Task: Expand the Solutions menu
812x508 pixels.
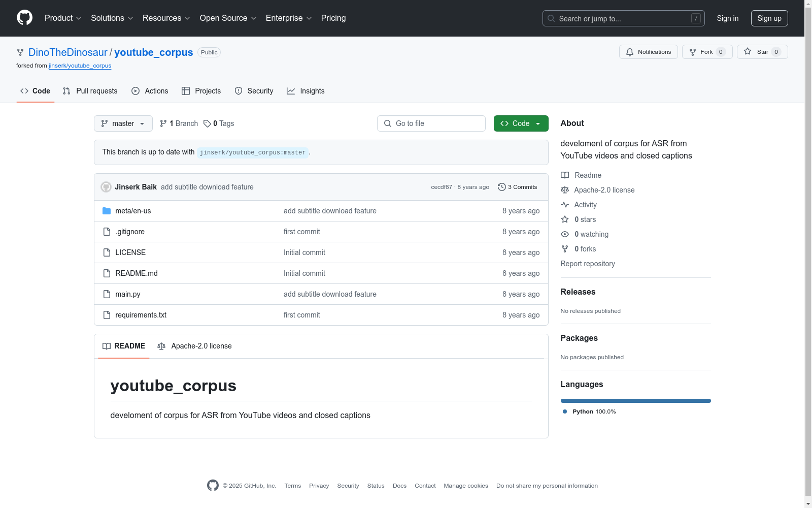Action: click(112, 18)
